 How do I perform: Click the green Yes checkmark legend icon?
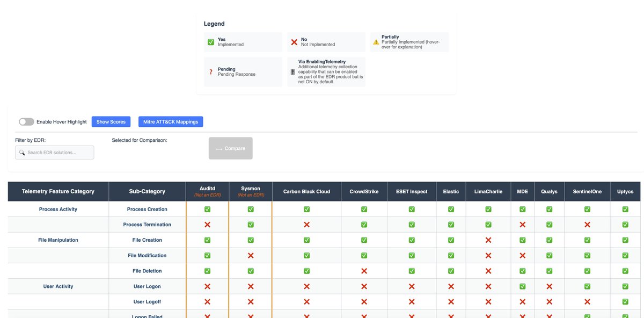pos(211,42)
